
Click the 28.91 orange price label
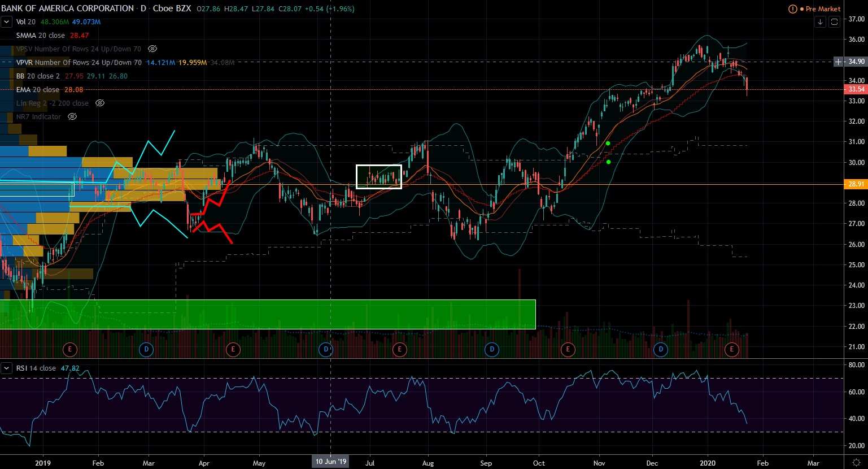pos(856,184)
